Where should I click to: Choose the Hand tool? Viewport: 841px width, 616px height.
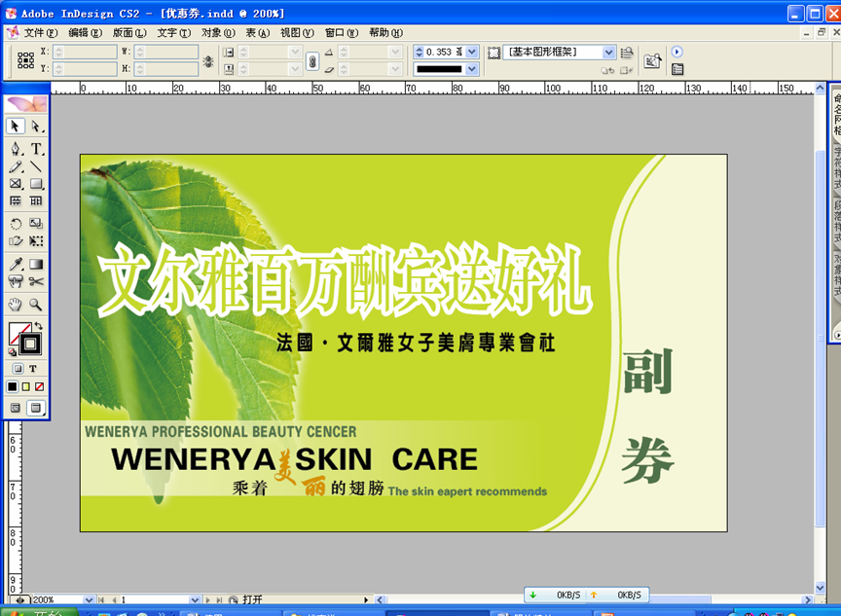[16, 305]
